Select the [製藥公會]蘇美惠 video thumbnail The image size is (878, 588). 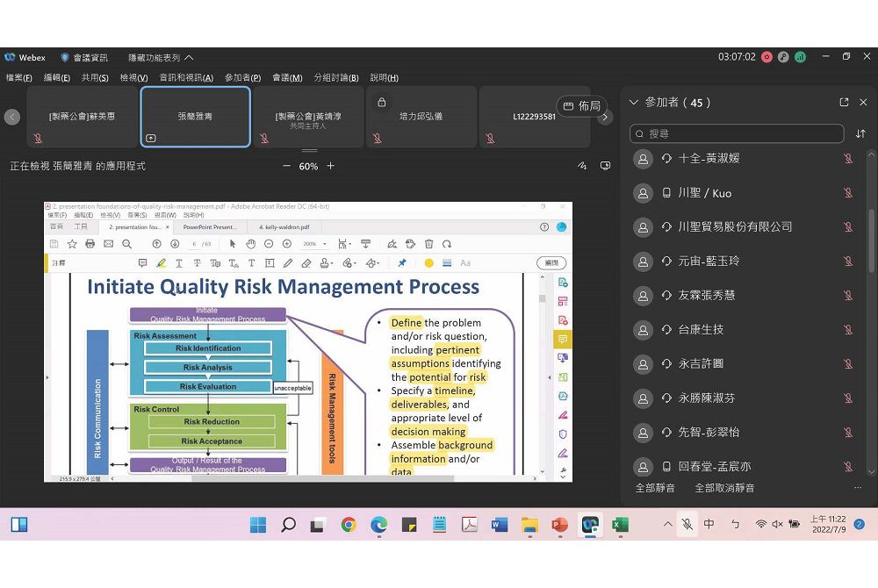(x=82, y=117)
